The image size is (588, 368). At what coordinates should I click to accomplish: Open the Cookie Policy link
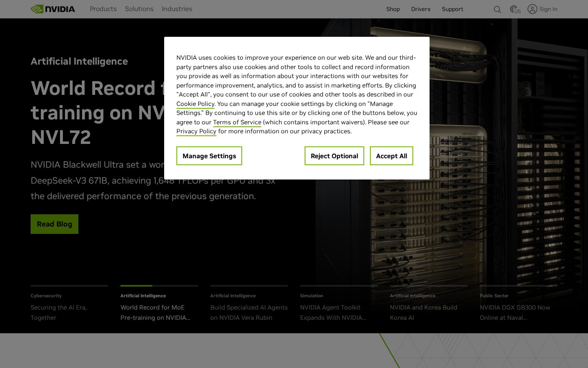(x=195, y=104)
